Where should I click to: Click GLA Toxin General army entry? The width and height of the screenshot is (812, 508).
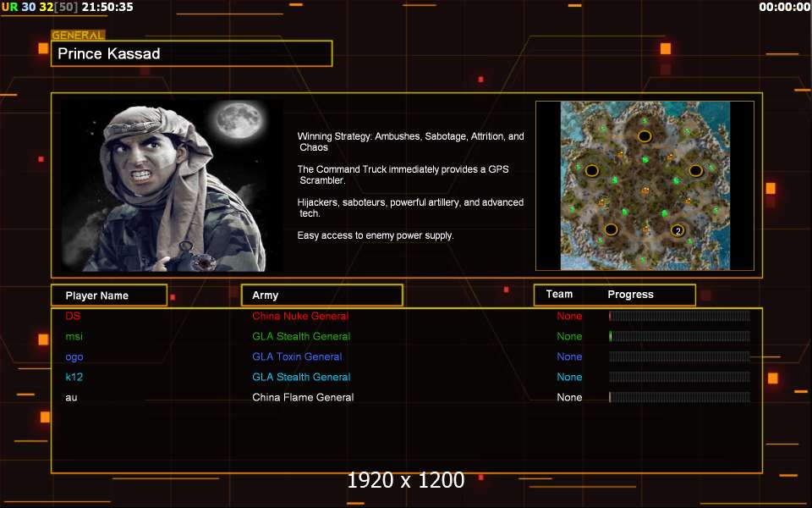297,356
